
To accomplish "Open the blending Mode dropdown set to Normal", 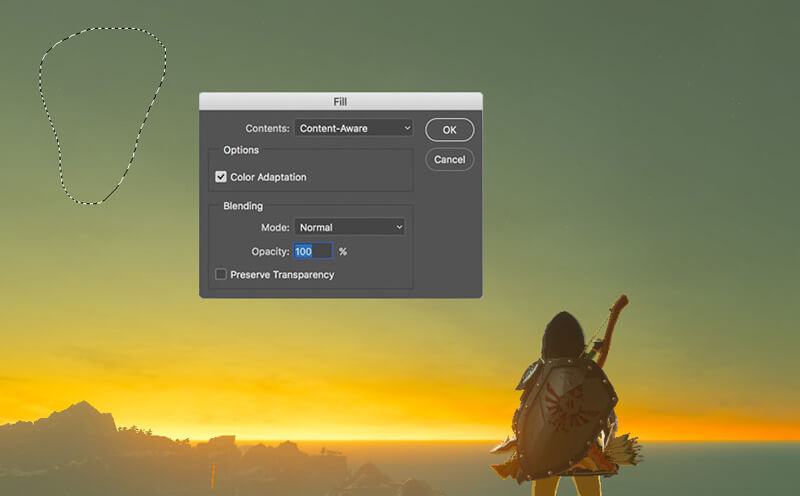I will 349,227.
